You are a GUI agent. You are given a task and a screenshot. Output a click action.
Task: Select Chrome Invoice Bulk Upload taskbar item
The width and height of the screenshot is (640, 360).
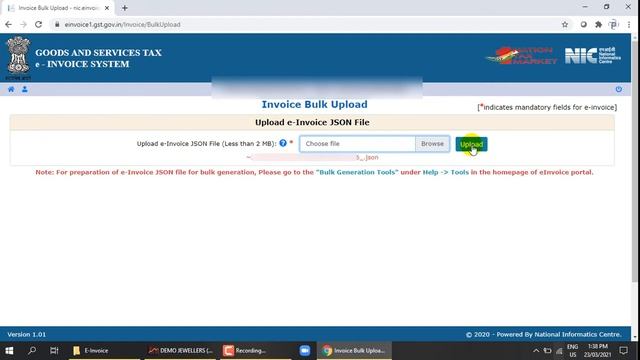coord(354,351)
